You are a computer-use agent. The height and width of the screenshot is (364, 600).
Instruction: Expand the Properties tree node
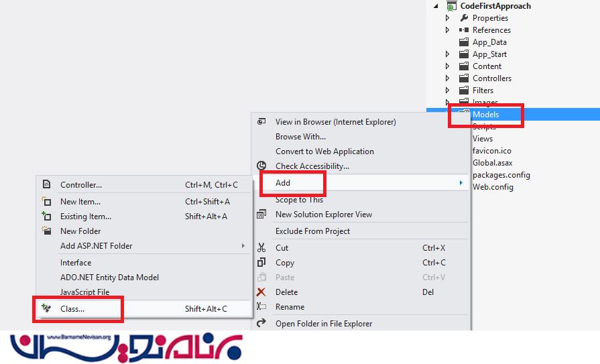[447, 18]
